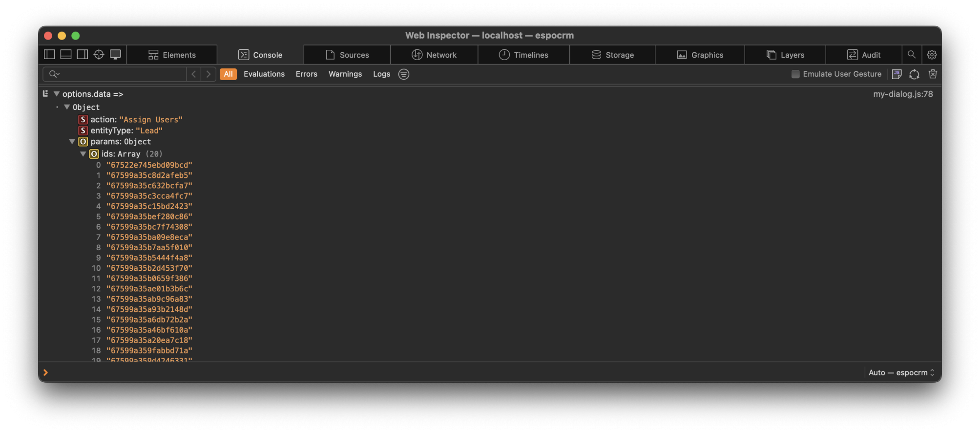Viewport: 980px width, 433px height.
Task: Select id string "67599a35b2d453f70"
Action: [x=149, y=268]
